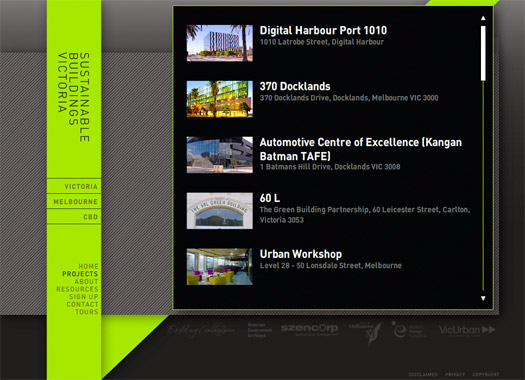The height and width of the screenshot is (380, 525).
Task: Open the Disclaimer footer link
Action: (x=423, y=374)
